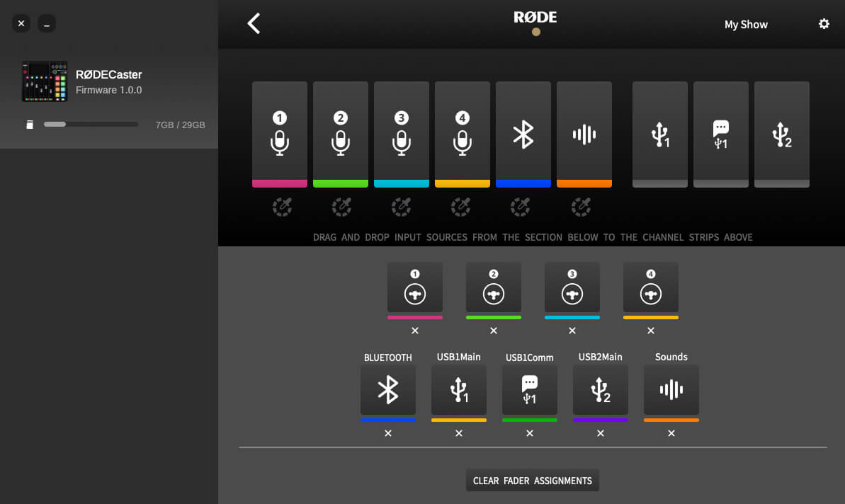The width and height of the screenshot is (845, 504).
Task: Go back using the left arrow
Action: click(x=254, y=23)
